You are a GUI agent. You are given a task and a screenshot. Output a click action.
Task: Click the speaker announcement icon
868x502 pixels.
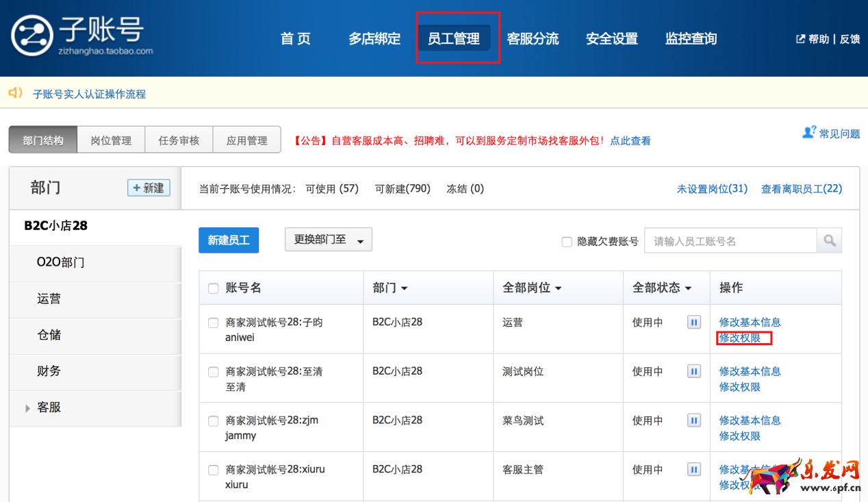[x=16, y=92]
